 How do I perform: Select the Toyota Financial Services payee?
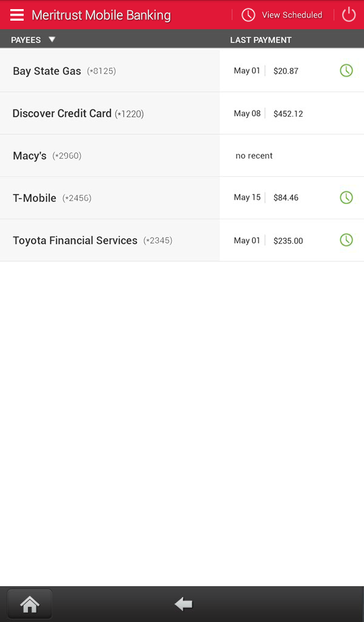pos(75,240)
